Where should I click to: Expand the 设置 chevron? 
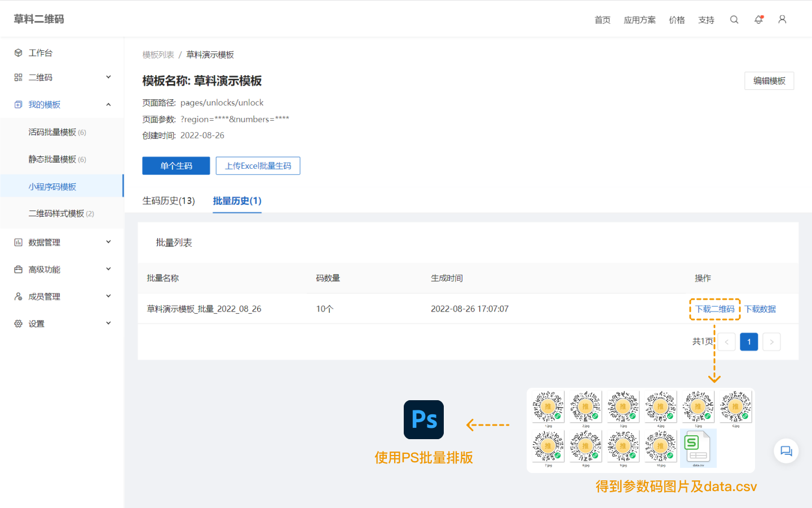point(109,323)
